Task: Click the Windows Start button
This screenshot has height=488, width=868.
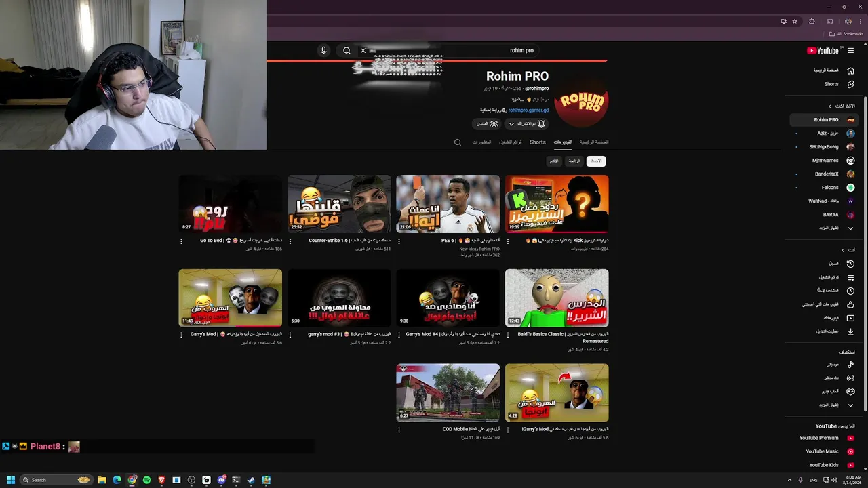Action: 9,480
